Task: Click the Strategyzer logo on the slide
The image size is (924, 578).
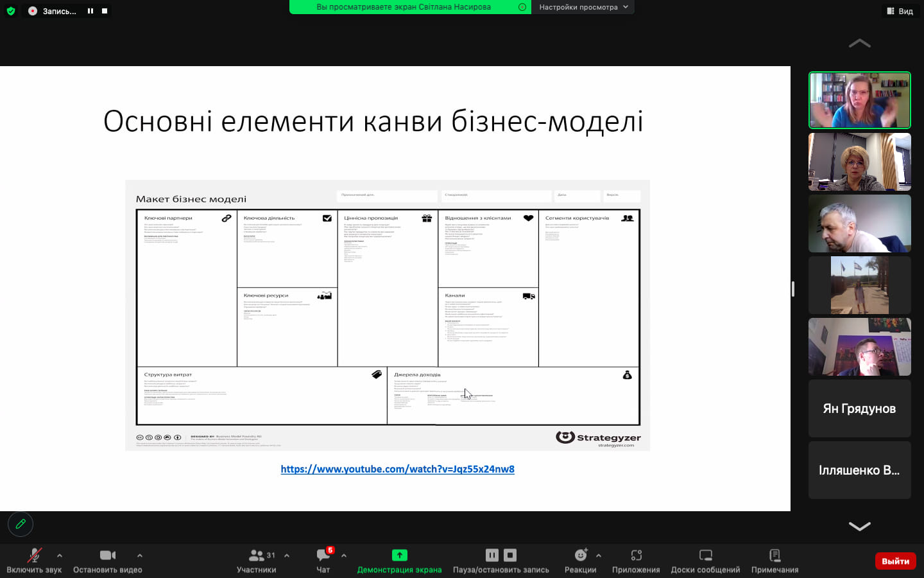Action: pyautogui.click(x=598, y=438)
